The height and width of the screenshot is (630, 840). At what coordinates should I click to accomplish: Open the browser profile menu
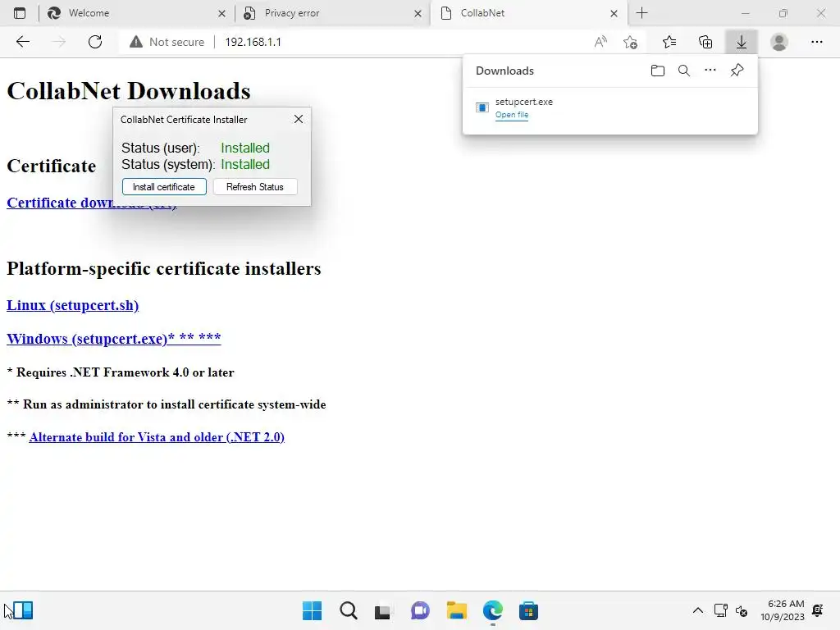point(779,42)
